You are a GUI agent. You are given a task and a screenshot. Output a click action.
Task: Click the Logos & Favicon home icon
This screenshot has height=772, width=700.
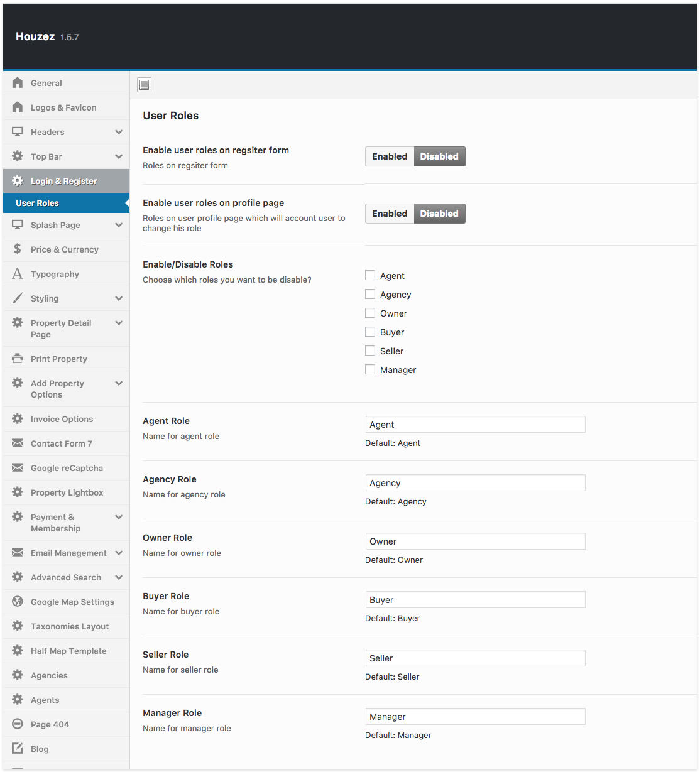click(x=18, y=107)
